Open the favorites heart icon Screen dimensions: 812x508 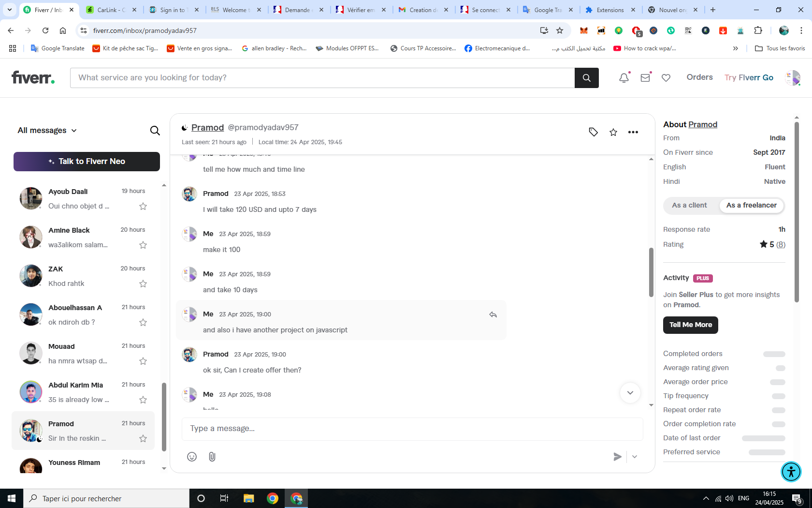(666, 78)
